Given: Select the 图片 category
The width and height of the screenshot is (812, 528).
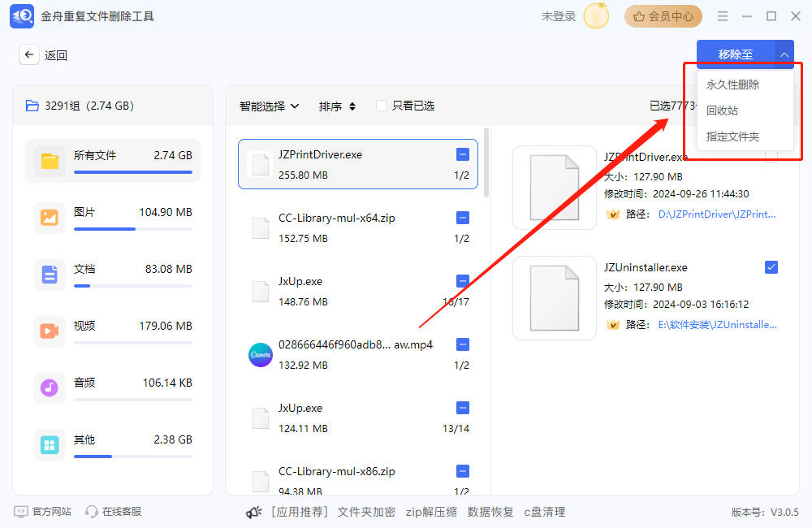Looking at the screenshot, I should point(113,218).
